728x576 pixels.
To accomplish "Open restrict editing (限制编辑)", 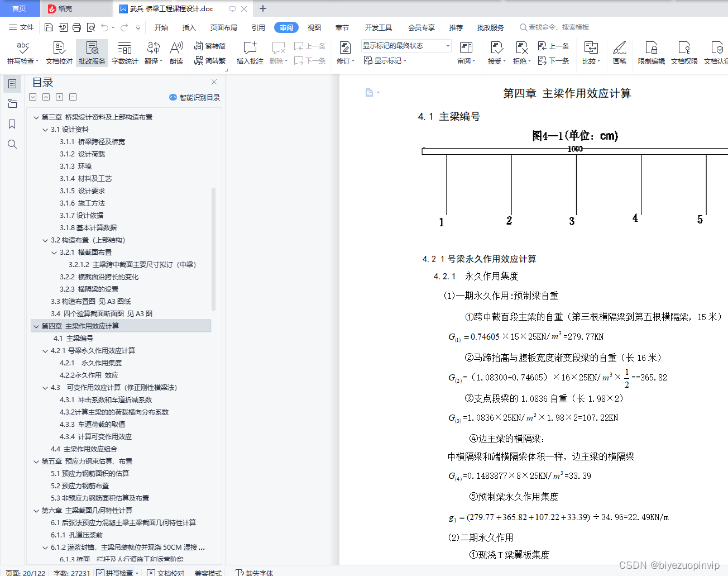I will [x=651, y=53].
